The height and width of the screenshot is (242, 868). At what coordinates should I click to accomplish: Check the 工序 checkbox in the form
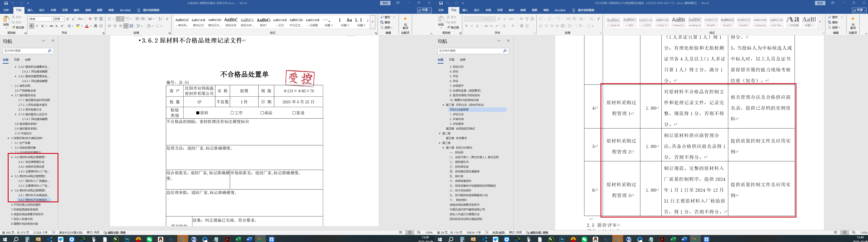232,113
